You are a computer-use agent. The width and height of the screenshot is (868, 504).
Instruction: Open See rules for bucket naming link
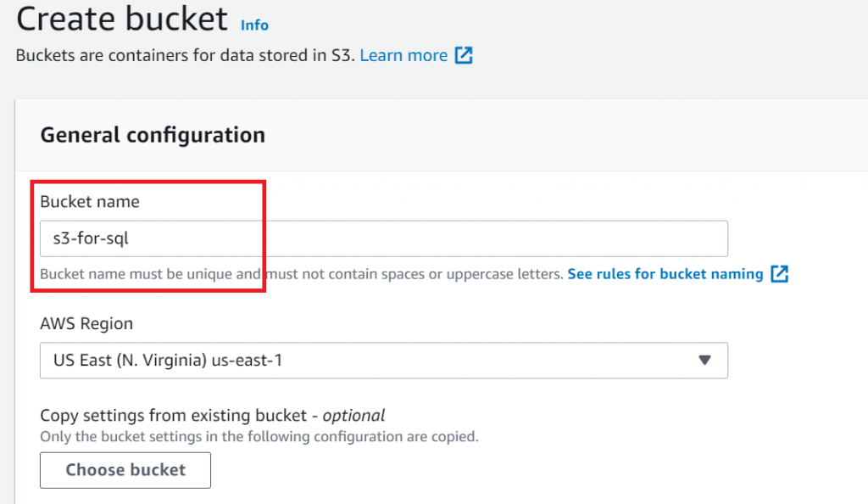[665, 274]
